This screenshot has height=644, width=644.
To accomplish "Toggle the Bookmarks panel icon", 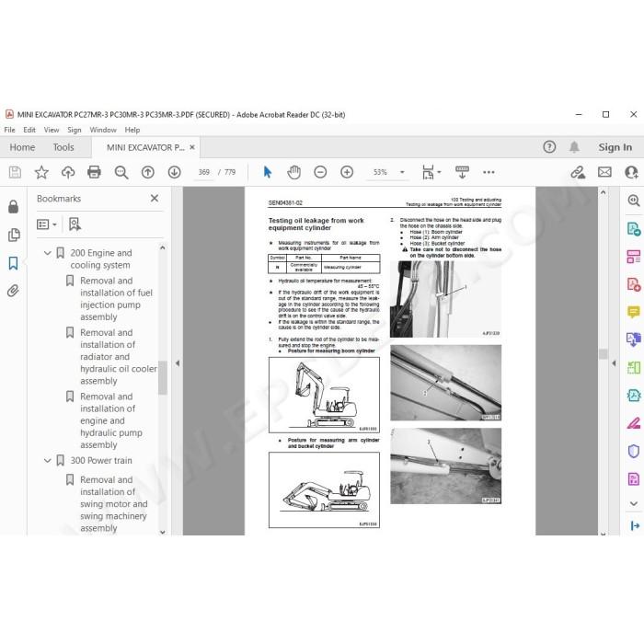I will click(x=13, y=263).
